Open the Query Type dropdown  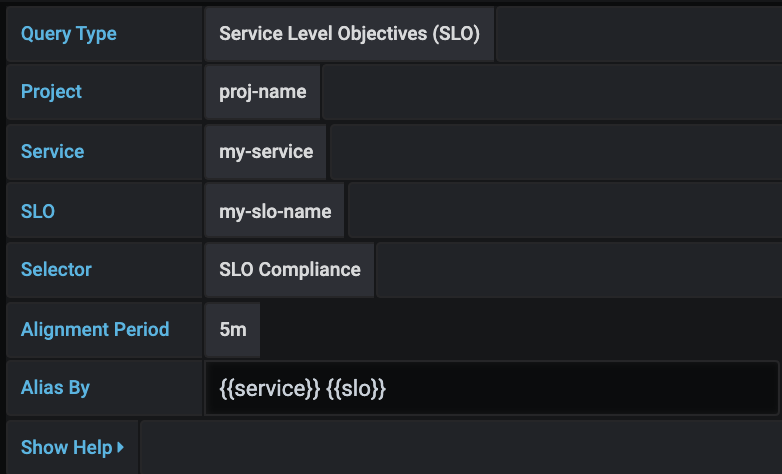pyautogui.click(x=349, y=34)
